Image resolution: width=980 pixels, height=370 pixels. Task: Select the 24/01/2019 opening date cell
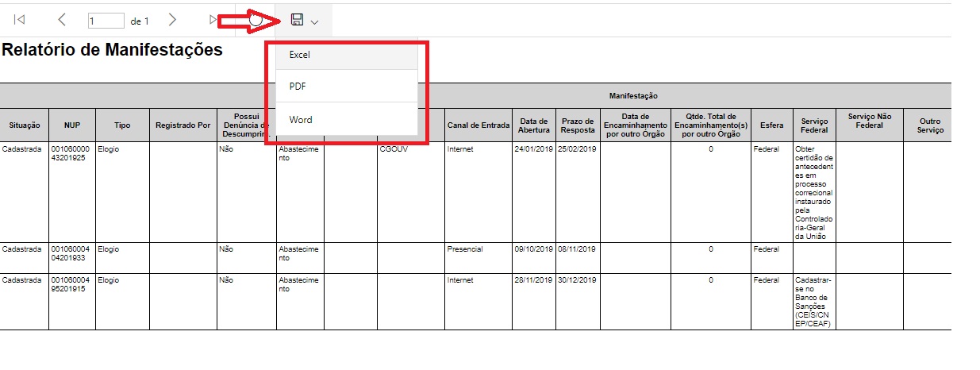[533, 148]
